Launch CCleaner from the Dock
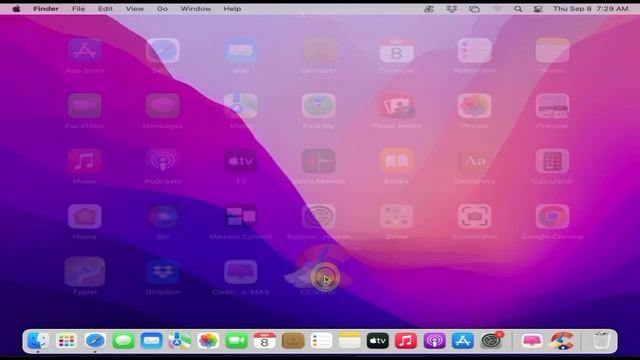 (562, 340)
